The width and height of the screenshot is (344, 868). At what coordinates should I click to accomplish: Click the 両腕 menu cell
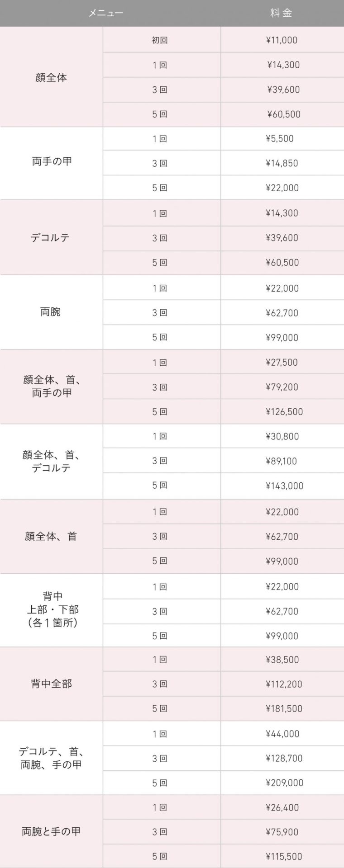coord(51,312)
